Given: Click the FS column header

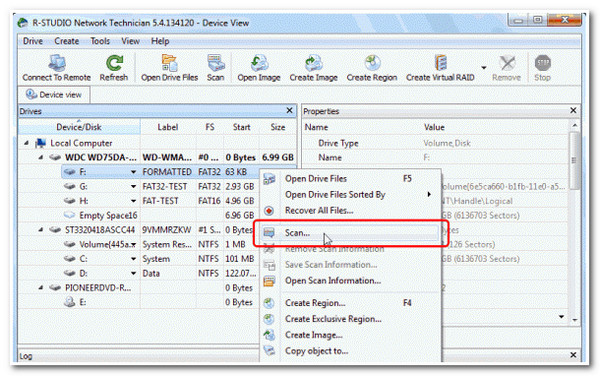Looking at the screenshot, I should [210, 127].
